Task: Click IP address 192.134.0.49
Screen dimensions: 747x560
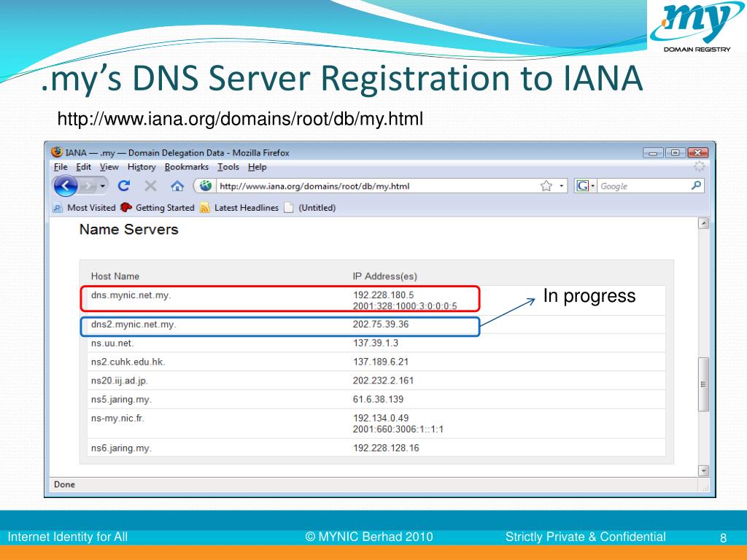Action: click(381, 418)
